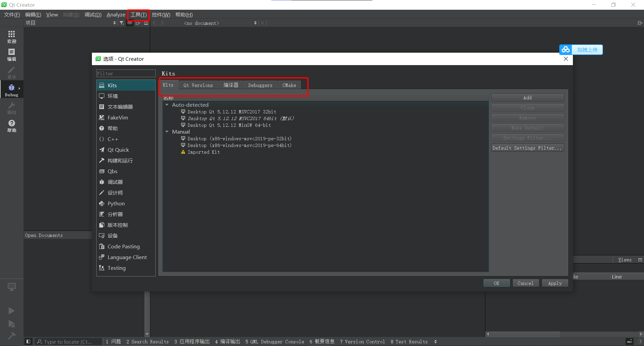
Task: Open the 分析器 options category
Action: (x=126, y=214)
